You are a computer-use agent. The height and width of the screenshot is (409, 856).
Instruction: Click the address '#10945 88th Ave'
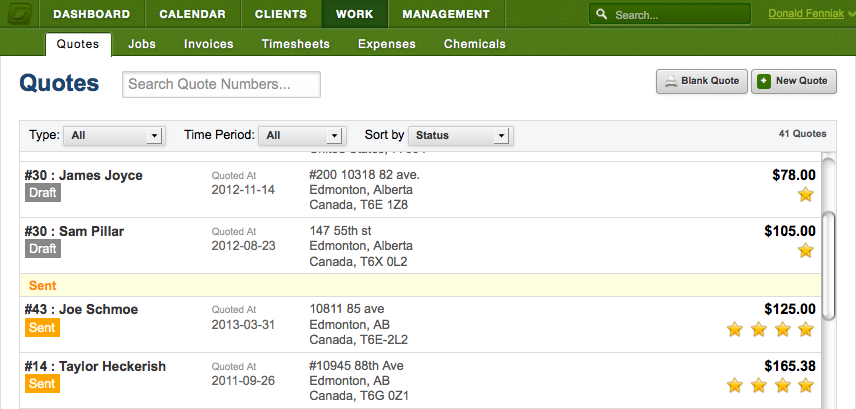click(x=356, y=365)
